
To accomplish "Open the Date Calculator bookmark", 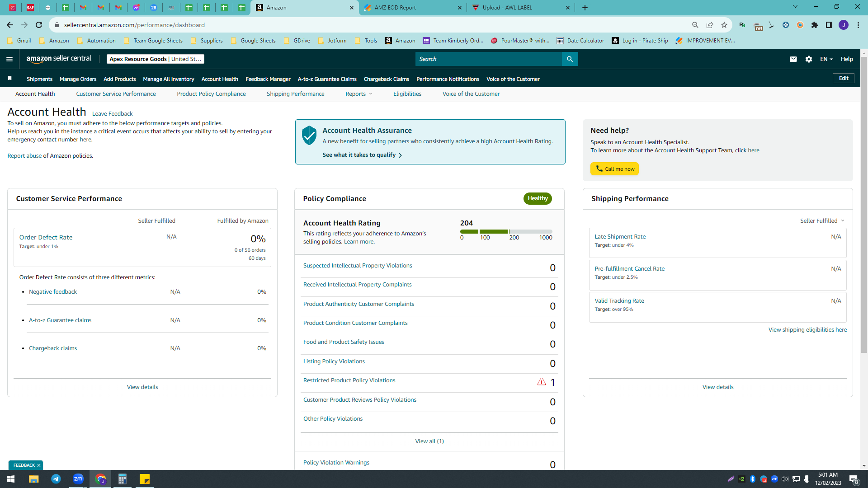I will tap(580, 41).
